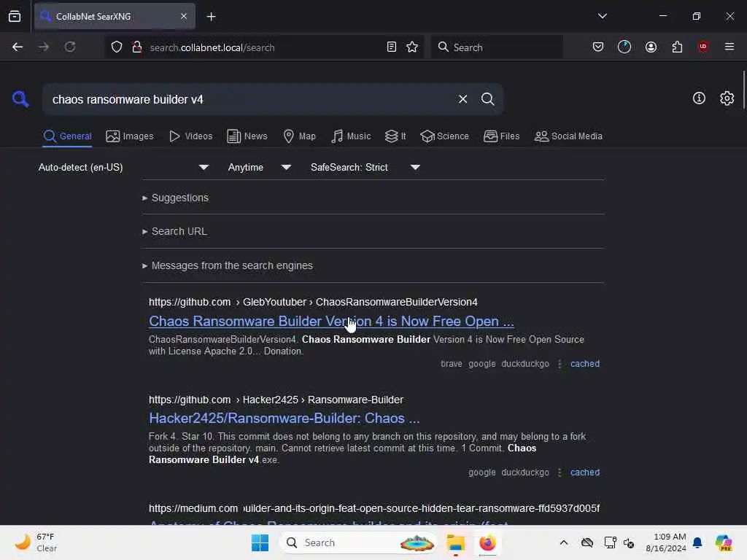Show hidden system tray icons

[x=564, y=542]
